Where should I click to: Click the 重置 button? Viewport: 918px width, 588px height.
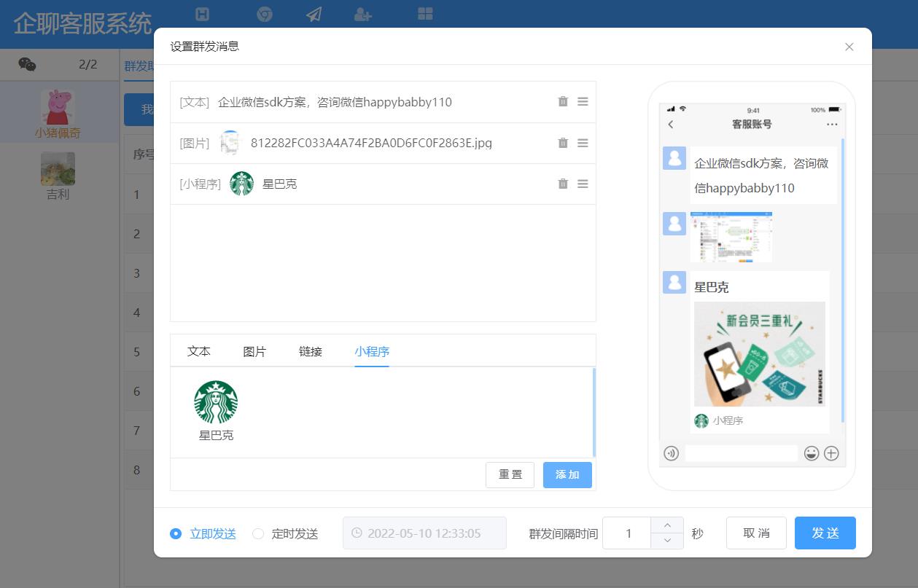tap(510, 474)
